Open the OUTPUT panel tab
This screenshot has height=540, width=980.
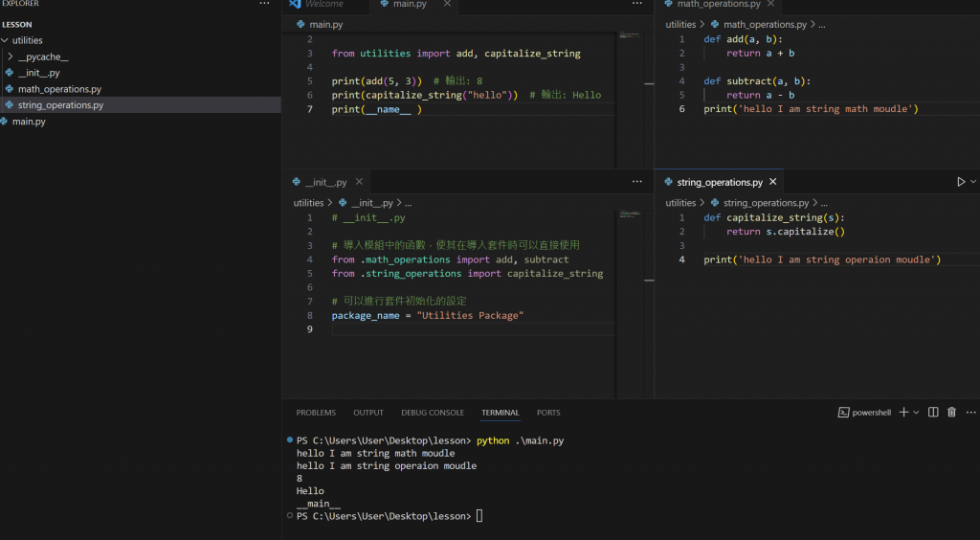[368, 413]
